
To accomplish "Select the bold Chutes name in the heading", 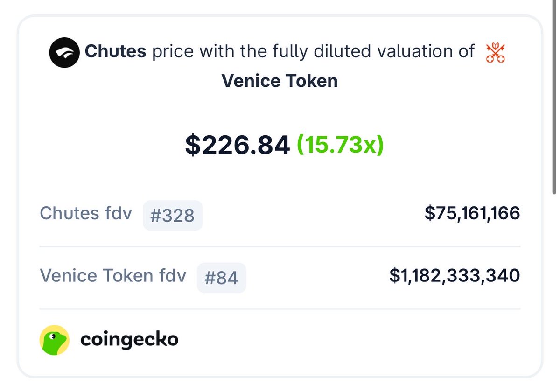I will [x=116, y=51].
